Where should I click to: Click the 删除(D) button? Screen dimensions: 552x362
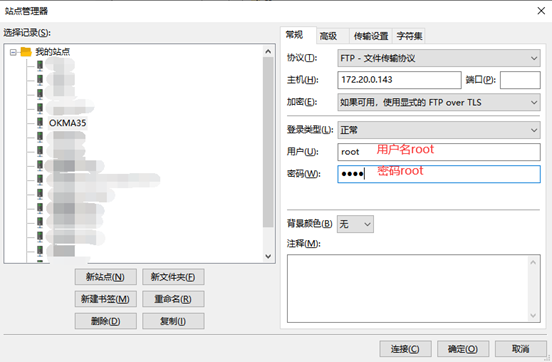pyautogui.click(x=105, y=321)
